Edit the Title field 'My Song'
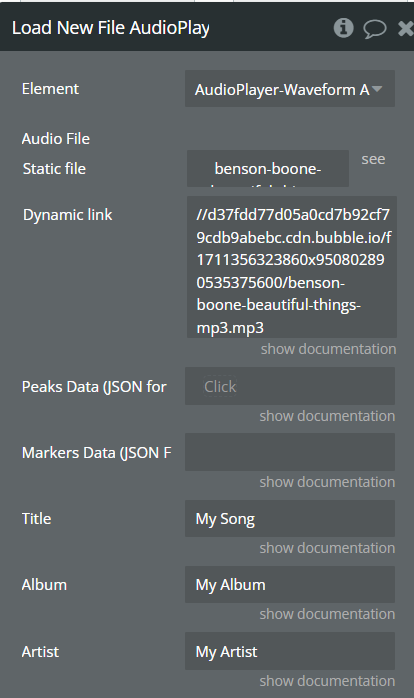 click(x=290, y=518)
